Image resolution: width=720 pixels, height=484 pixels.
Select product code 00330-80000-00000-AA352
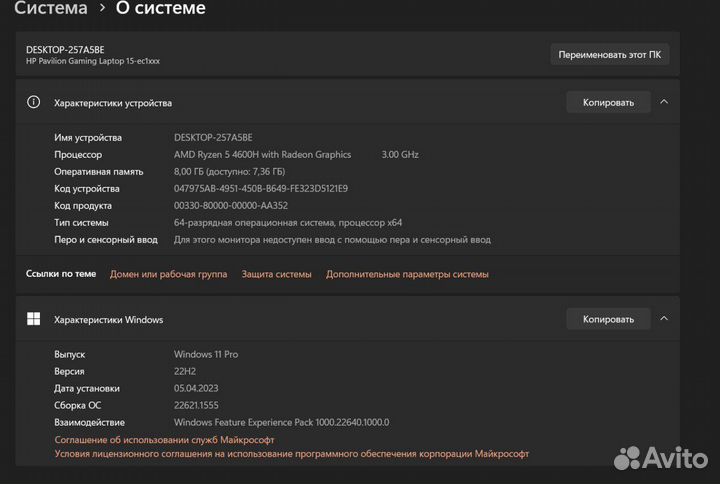pos(231,206)
